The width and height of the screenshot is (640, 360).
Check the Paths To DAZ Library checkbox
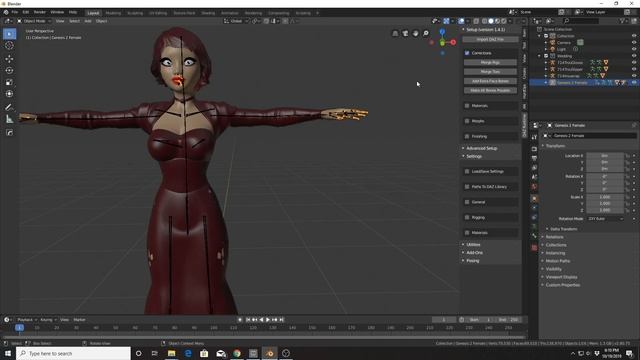pyautogui.click(x=467, y=187)
